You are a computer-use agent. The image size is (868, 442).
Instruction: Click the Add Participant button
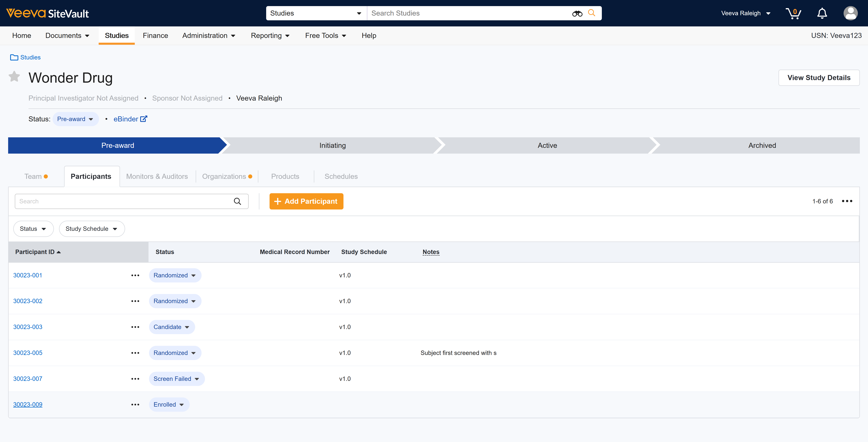coord(306,201)
